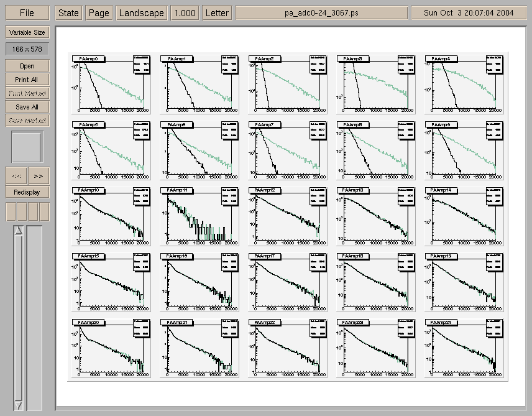Click the second small mark button below Redisplay

click(x=22, y=211)
